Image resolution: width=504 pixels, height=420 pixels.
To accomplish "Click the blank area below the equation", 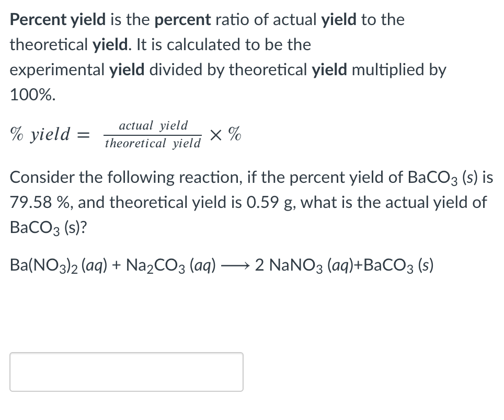I will 251,313.
